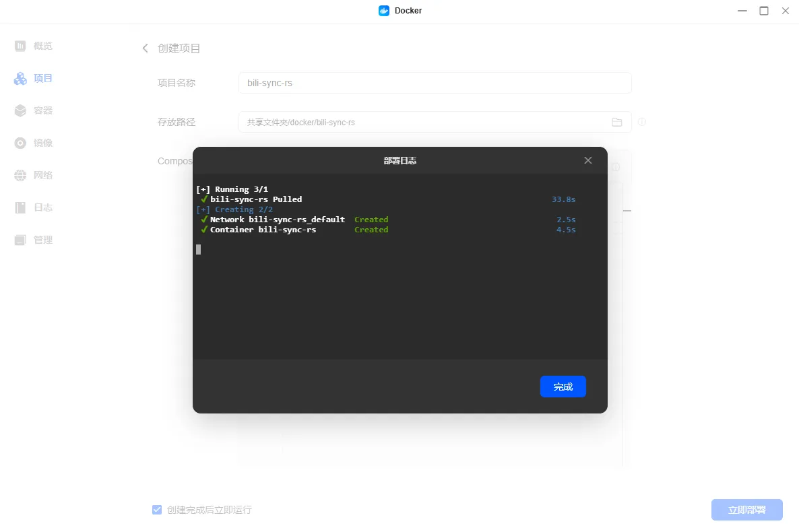Browse folder icon in storage path field
Image resolution: width=799 pixels, height=532 pixels.
(616, 122)
